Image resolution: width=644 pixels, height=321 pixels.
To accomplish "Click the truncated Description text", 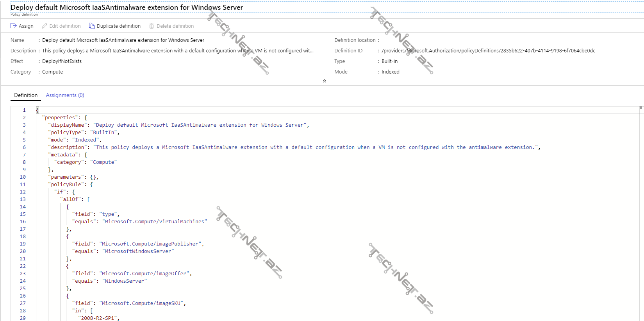I will (178, 51).
